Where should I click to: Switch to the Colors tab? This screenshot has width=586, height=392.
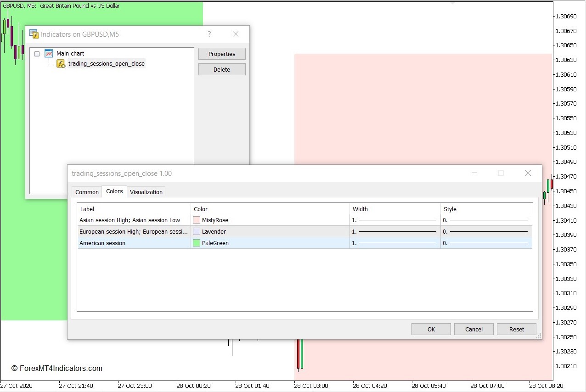coord(114,191)
